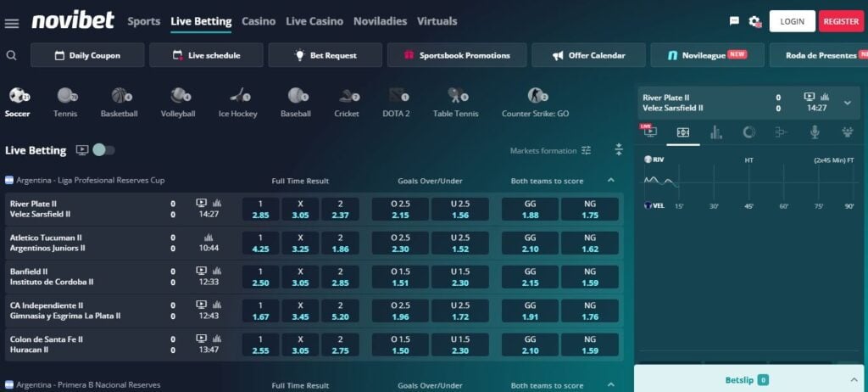Screen dimensions: 868x392
Task: Open the Daily Coupon
Action: coord(87,55)
